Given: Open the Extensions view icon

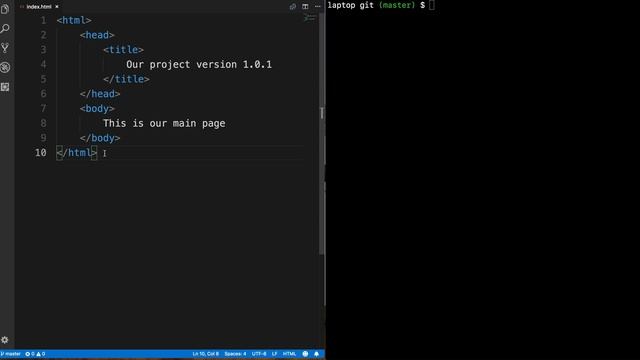Looking at the screenshot, I should tap(5, 87).
